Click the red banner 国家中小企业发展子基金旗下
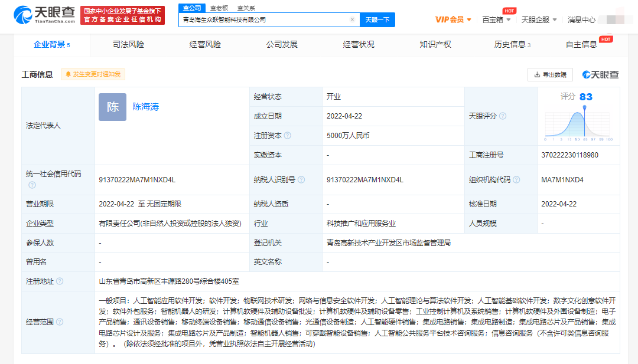 pos(122,15)
